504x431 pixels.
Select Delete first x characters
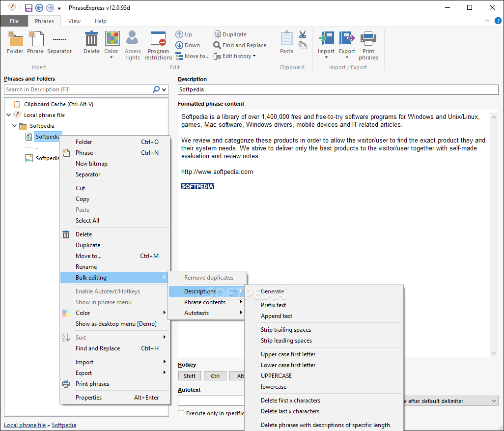(324, 401)
